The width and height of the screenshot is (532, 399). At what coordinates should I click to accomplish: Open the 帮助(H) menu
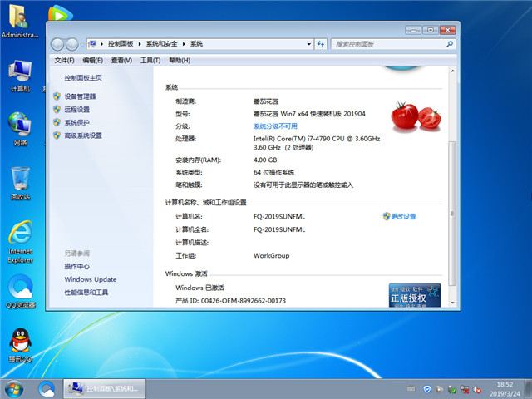coord(180,61)
